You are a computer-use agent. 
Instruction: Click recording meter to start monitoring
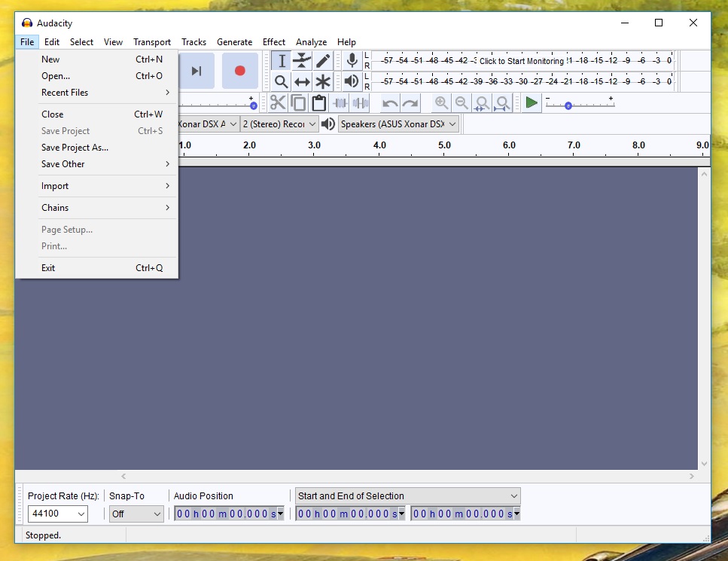pos(522,61)
